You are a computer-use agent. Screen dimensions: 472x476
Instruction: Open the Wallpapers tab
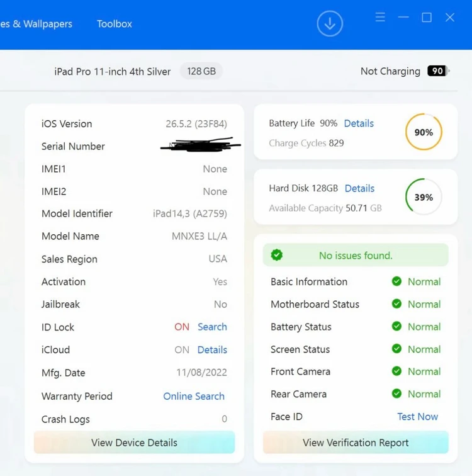point(36,24)
